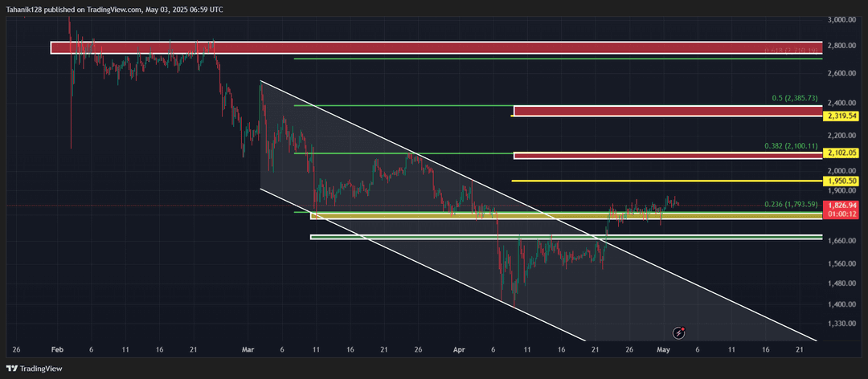
Task: Click the 1,900.00 price axis label
Action: 841,190
